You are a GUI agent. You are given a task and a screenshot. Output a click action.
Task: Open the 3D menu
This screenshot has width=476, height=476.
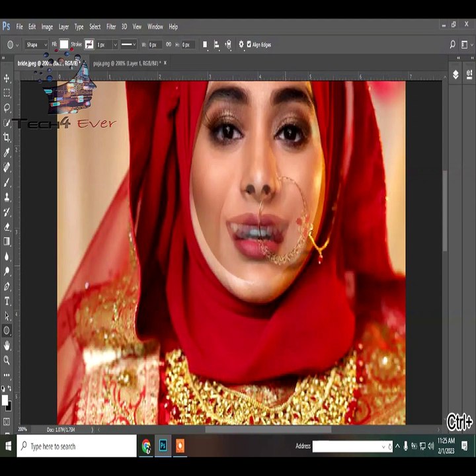tap(124, 26)
